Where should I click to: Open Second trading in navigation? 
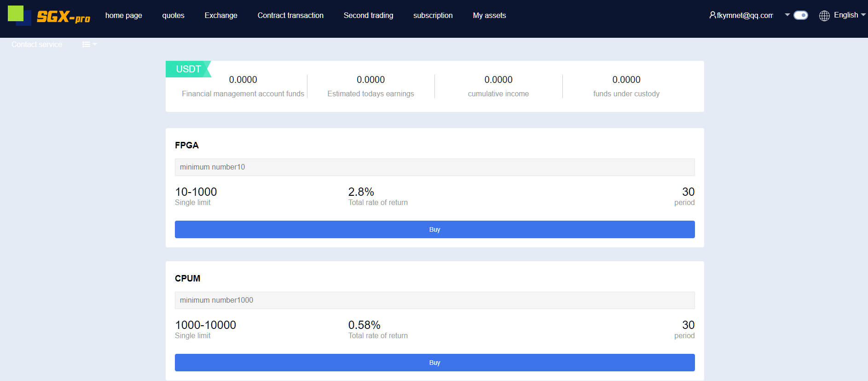click(x=368, y=16)
